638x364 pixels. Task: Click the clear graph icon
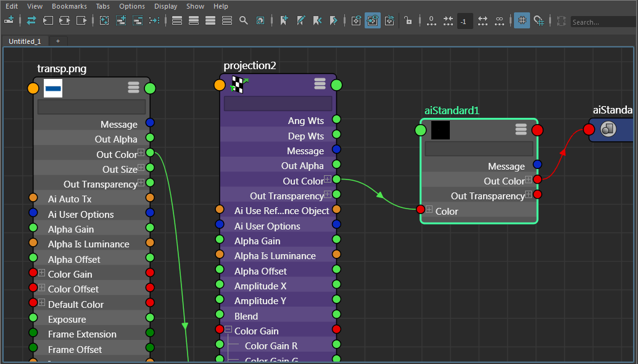click(x=104, y=20)
